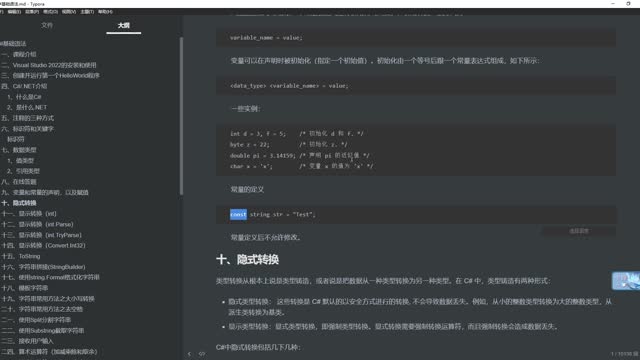
Task: Click the text 'string str = "Test";'
Action: [x=283, y=214]
